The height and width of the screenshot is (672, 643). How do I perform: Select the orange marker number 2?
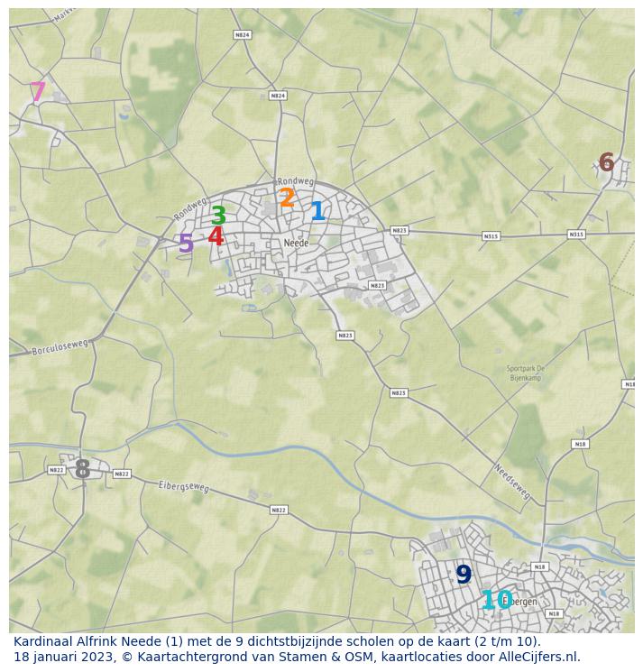287,198
